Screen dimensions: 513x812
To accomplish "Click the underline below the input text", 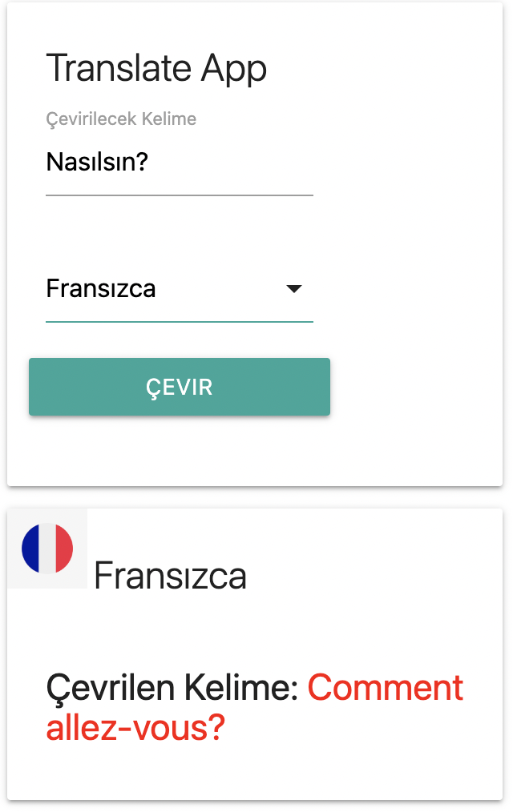I will (179, 192).
